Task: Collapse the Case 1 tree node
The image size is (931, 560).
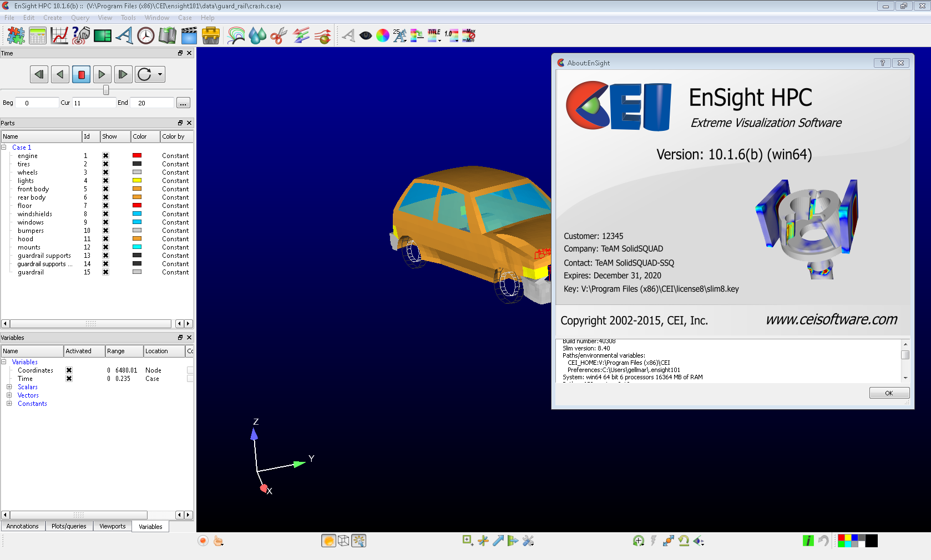Action: (3, 147)
